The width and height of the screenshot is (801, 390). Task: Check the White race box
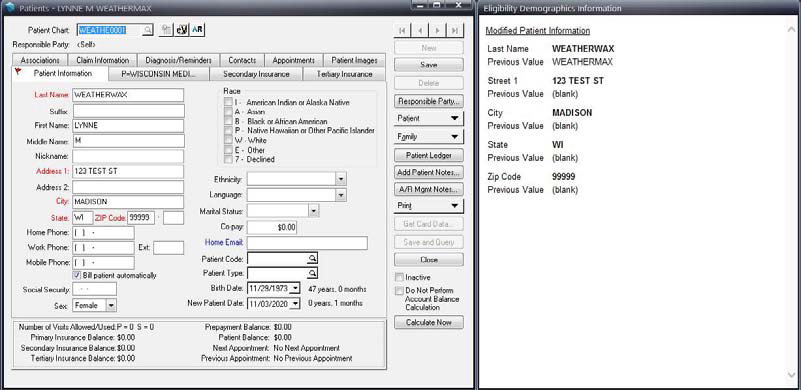click(228, 140)
